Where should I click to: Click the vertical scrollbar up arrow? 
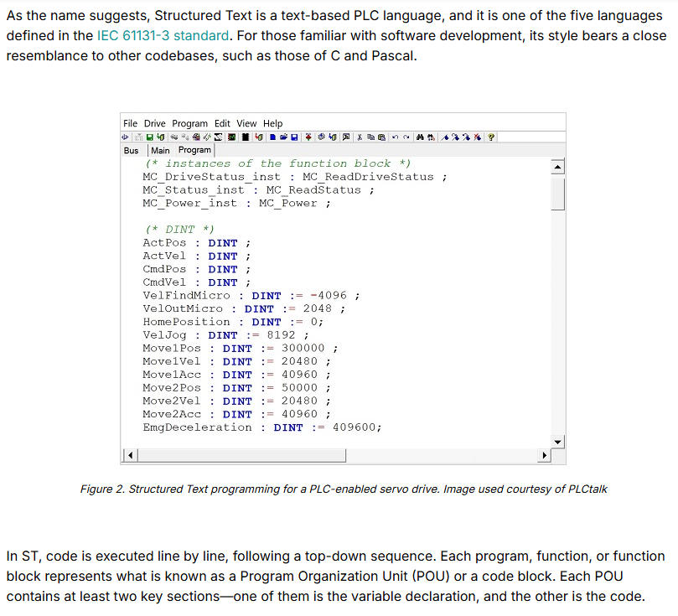pos(558,166)
